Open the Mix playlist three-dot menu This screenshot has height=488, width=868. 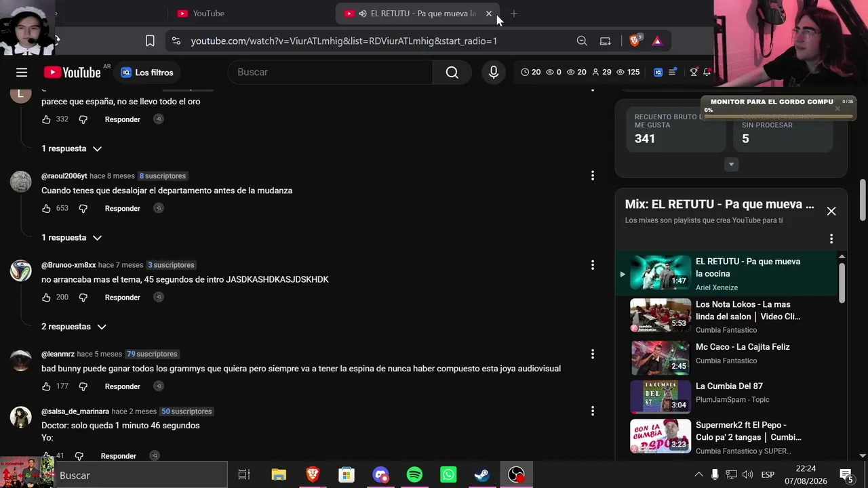[831, 239]
